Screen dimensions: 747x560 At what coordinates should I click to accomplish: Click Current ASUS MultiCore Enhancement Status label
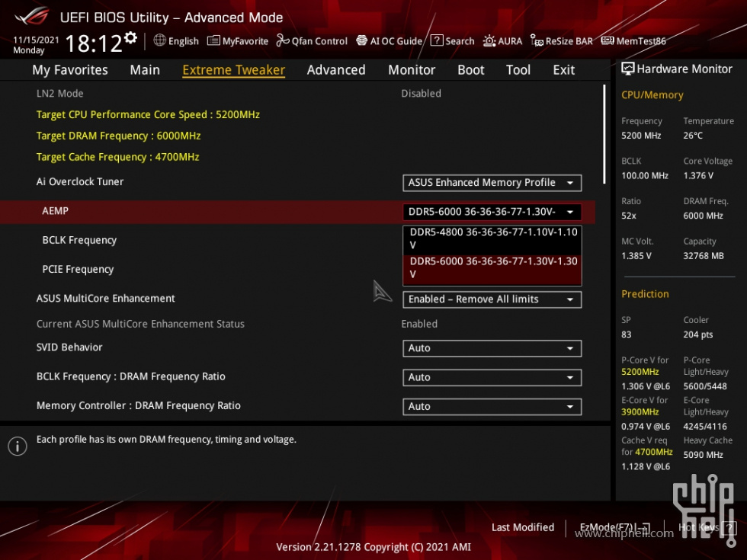[140, 324]
